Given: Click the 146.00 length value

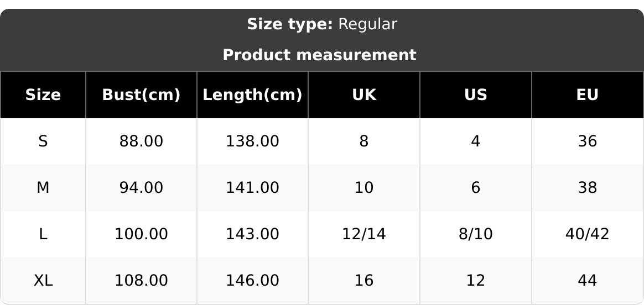Looking at the screenshot, I should click(x=252, y=281).
